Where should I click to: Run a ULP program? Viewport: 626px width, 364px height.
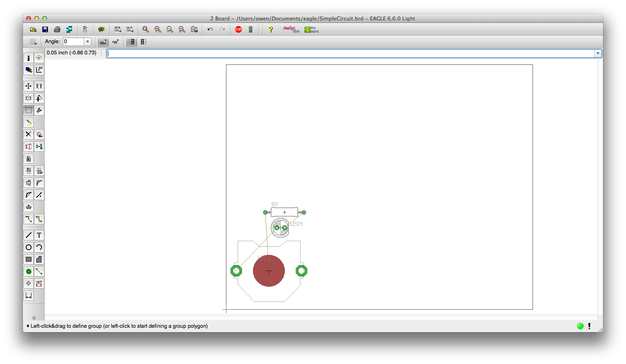130,29
